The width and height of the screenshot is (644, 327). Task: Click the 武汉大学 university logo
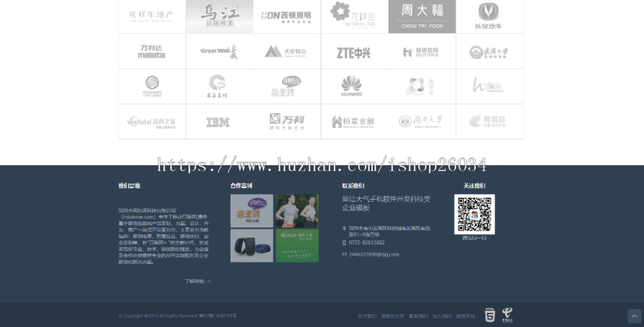tap(489, 52)
